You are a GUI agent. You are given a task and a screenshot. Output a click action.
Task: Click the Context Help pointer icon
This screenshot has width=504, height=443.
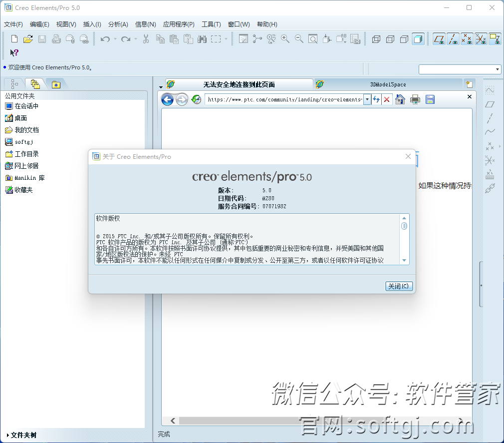click(14, 52)
